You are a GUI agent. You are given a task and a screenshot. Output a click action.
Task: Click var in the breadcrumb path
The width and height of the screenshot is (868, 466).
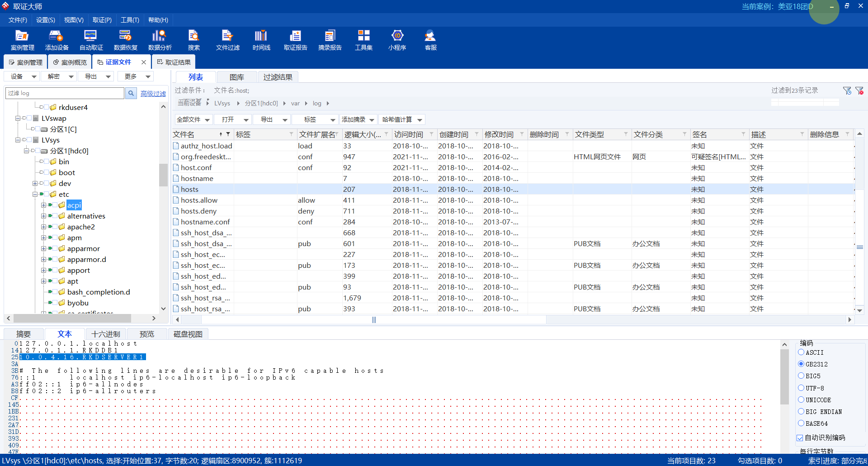(x=295, y=103)
